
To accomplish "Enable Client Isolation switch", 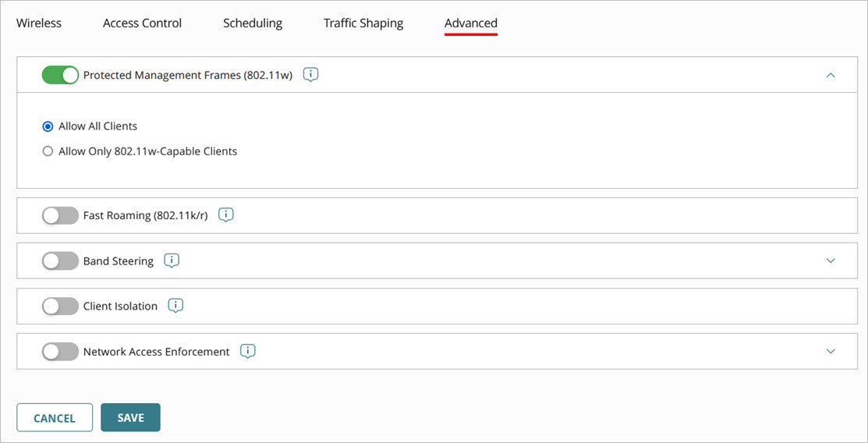I will coord(60,306).
